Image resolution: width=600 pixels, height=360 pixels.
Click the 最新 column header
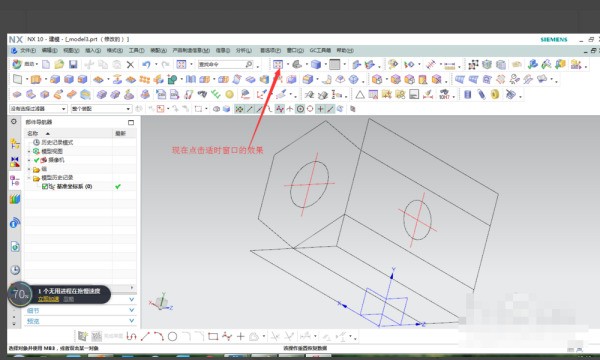(124, 133)
